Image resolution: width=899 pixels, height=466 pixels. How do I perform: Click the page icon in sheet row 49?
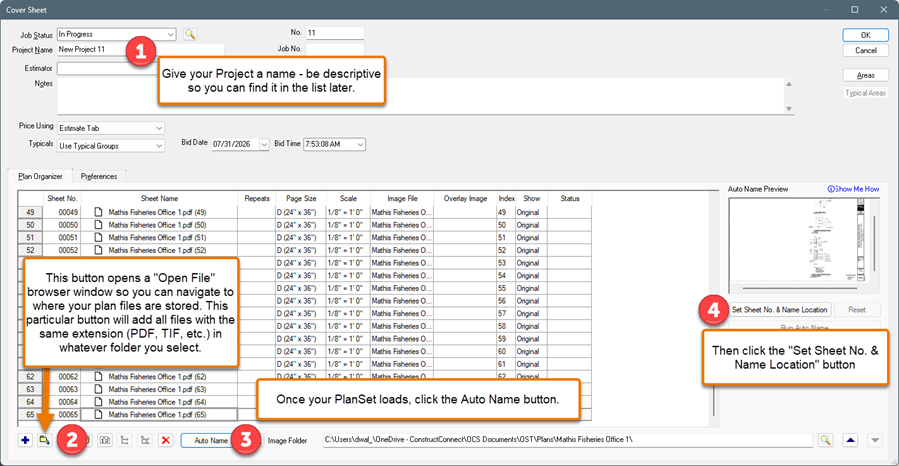pos(99,212)
